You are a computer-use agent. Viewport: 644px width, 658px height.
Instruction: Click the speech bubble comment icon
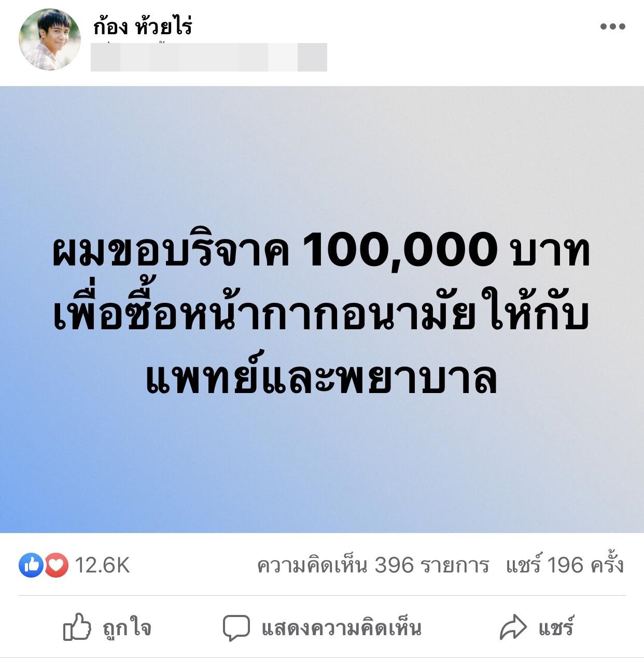(236, 628)
